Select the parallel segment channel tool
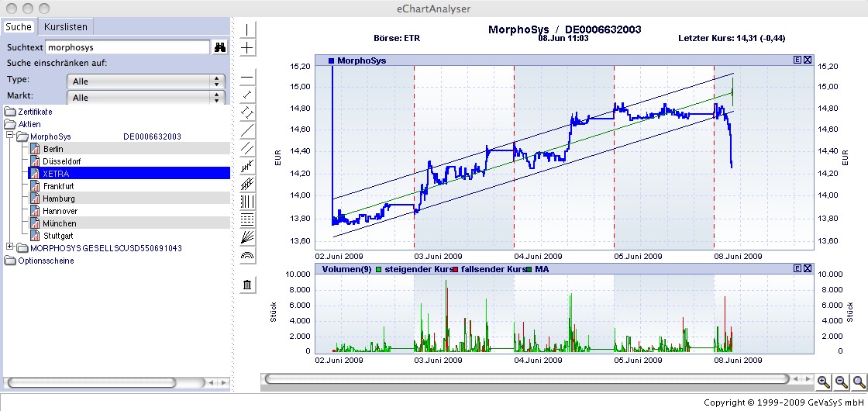 [x=247, y=113]
